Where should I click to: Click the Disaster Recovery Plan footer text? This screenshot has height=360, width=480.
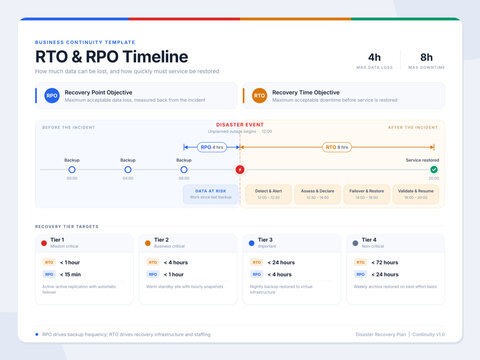[x=381, y=334]
